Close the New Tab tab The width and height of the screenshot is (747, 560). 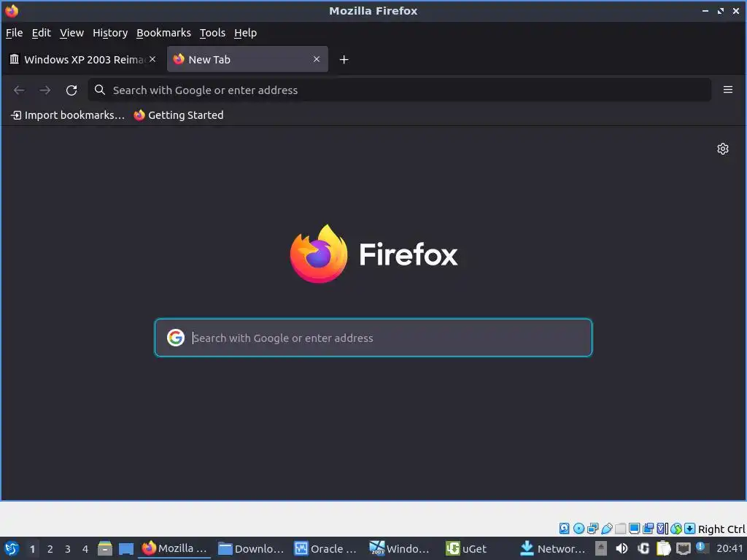(x=317, y=59)
